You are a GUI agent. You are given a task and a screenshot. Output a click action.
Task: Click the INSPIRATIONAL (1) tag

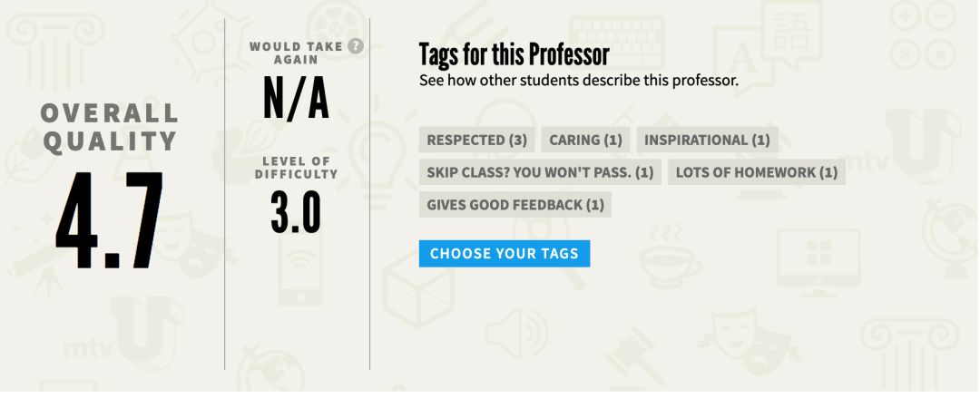[708, 140]
